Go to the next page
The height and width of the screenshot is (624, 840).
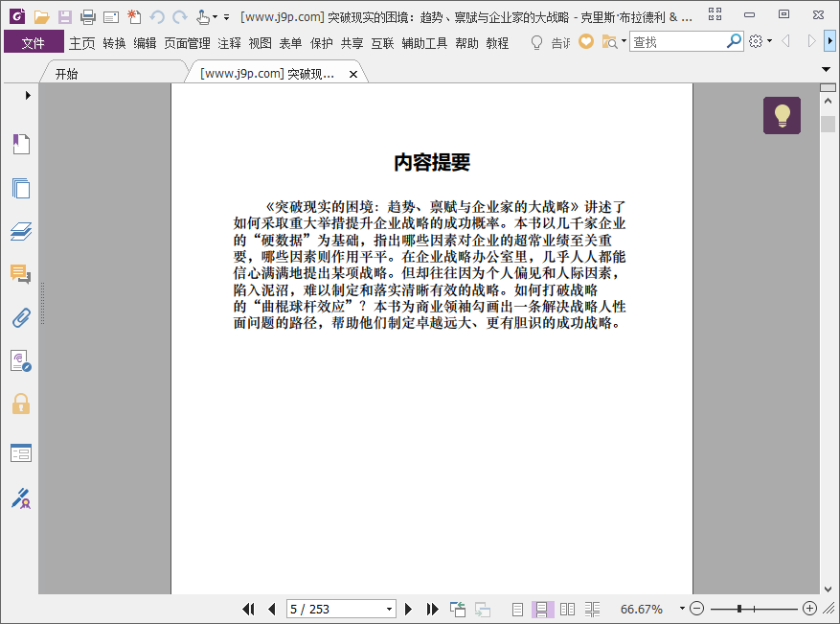point(408,609)
